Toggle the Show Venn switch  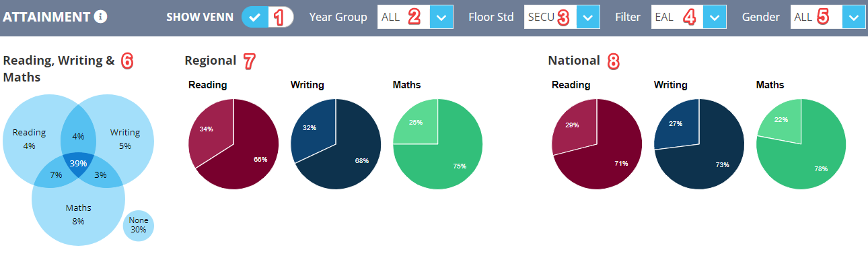click(x=268, y=18)
